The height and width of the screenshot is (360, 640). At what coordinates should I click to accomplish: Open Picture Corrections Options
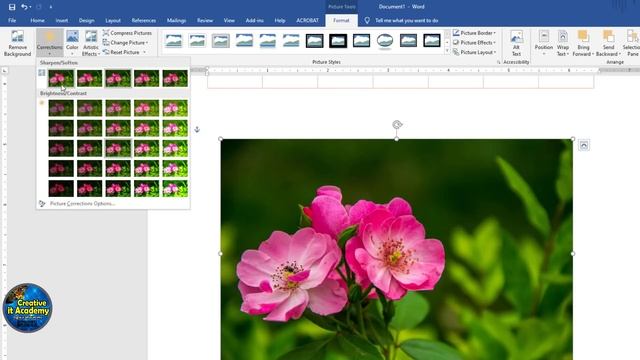point(82,203)
